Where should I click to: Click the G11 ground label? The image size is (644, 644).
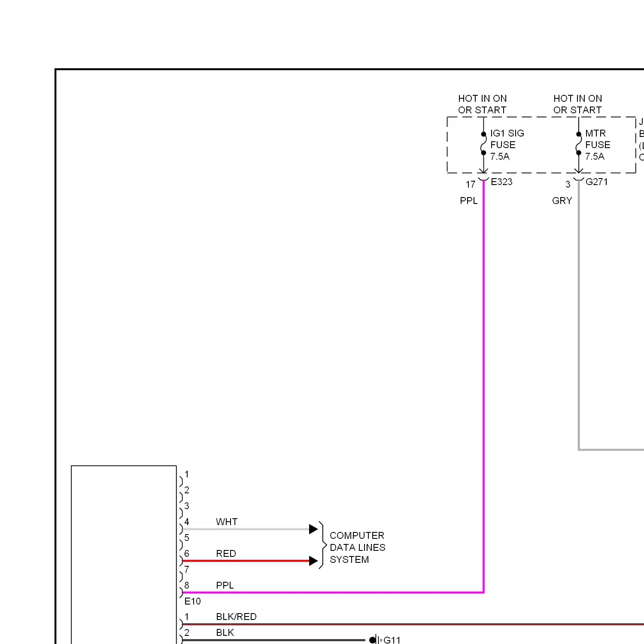[x=392, y=640]
